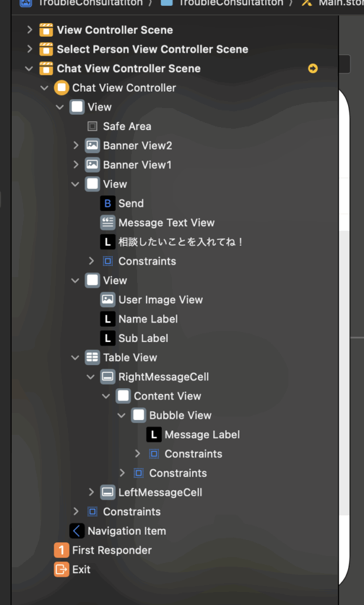This screenshot has height=605, width=364.
Task: Select the Message Label row
Action: (x=202, y=435)
